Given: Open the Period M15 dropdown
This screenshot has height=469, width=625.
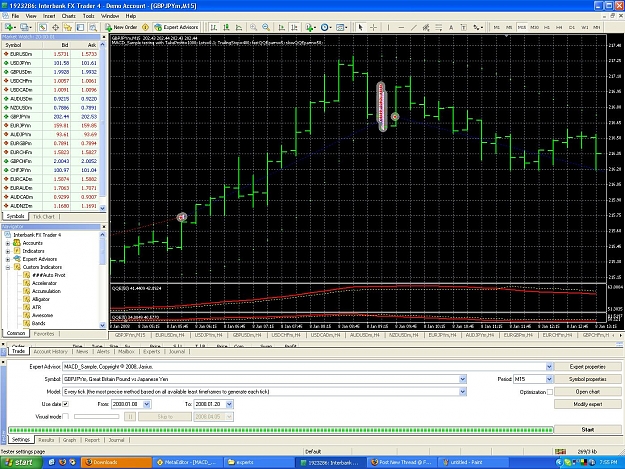Looking at the screenshot, I should click(549, 379).
